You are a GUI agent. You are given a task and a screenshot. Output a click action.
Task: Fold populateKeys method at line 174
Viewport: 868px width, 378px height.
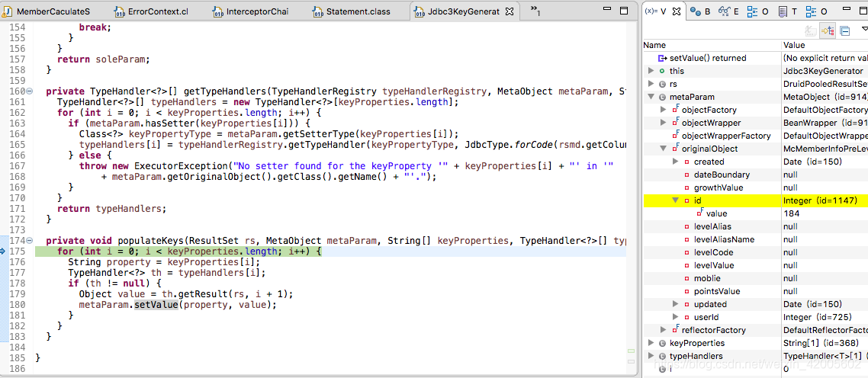[x=30, y=241]
